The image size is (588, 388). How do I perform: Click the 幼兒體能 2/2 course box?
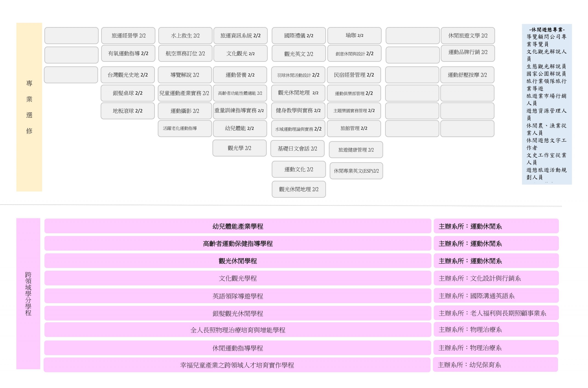click(x=240, y=128)
